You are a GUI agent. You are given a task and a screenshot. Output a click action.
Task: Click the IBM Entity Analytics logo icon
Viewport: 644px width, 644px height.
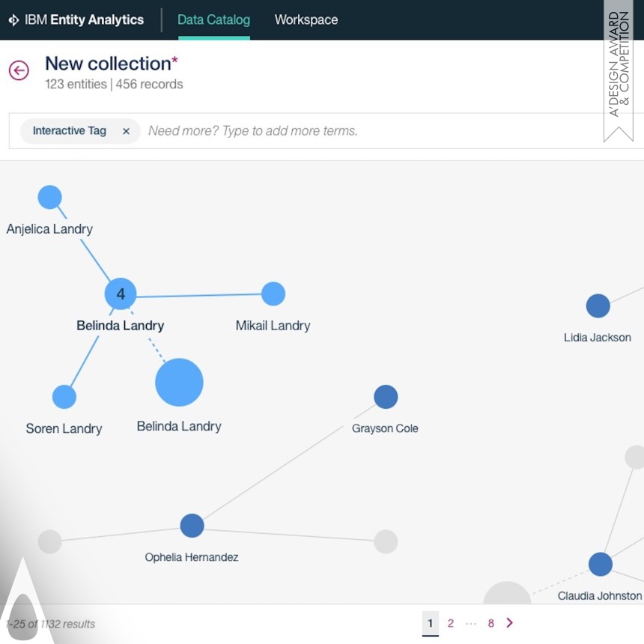point(13,20)
